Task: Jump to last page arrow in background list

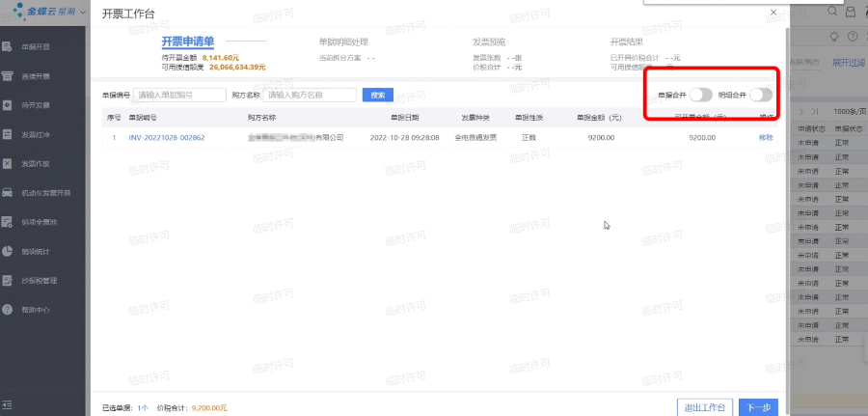Action: click(815, 111)
